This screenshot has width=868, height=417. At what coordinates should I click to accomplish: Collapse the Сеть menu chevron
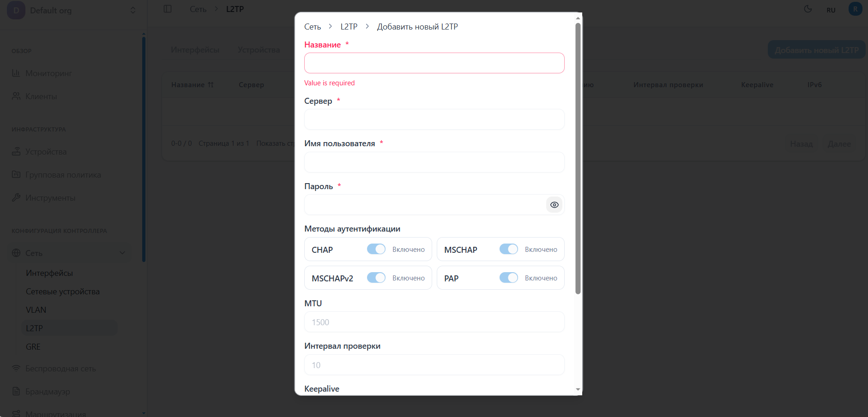tap(122, 253)
